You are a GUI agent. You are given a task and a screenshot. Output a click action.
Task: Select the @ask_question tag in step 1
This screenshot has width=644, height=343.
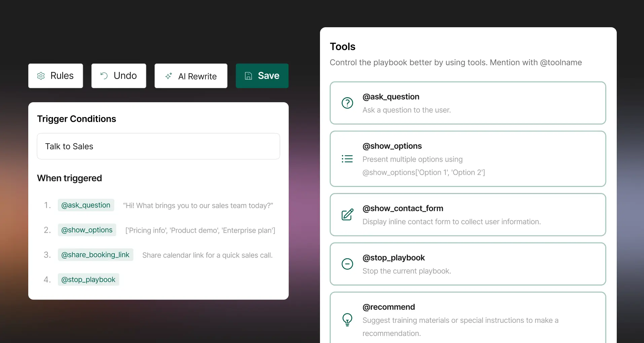click(86, 205)
